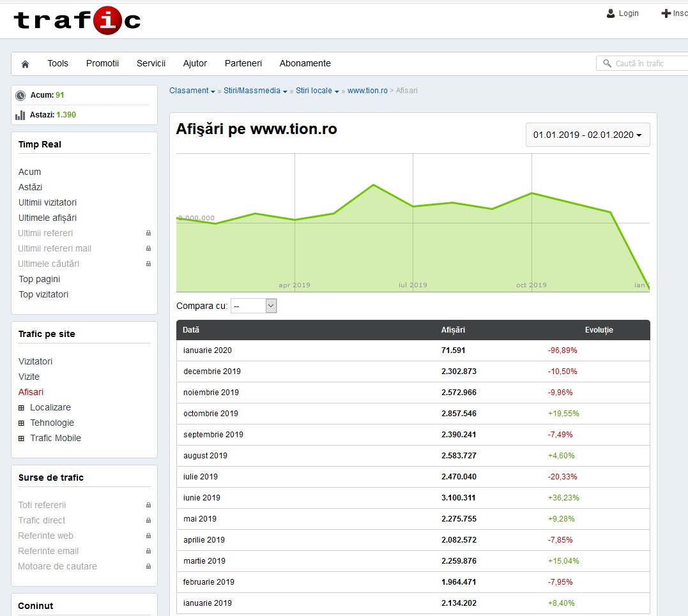The height and width of the screenshot is (616, 688).
Task: Click lock icon next to Motoare de cautare
Action: (x=148, y=567)
